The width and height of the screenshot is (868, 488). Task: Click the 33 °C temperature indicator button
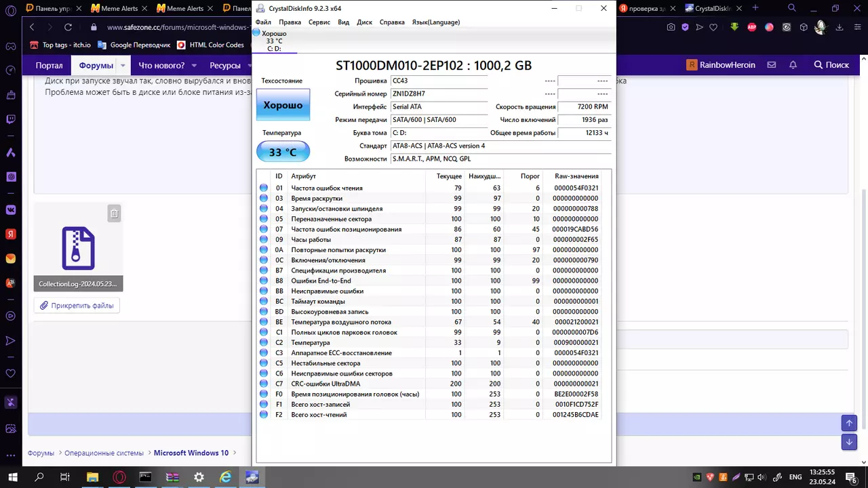coord(283,152)
